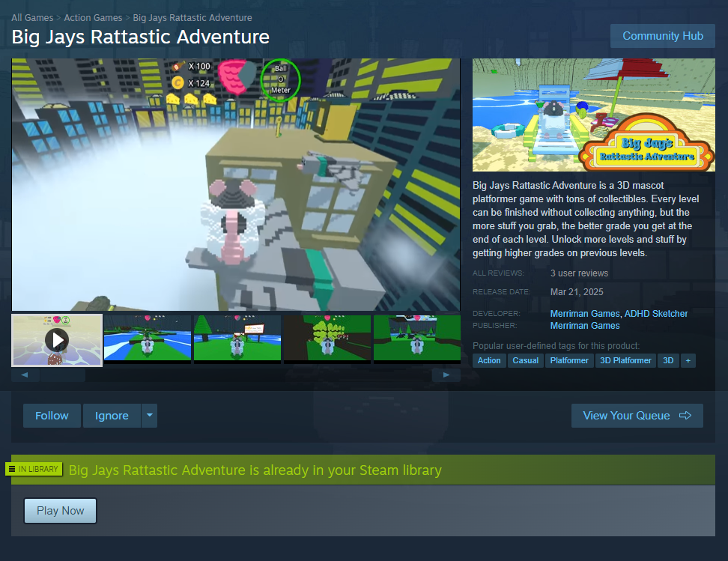Click the game header capsule image
728x561 pixels.
[594, 115]
